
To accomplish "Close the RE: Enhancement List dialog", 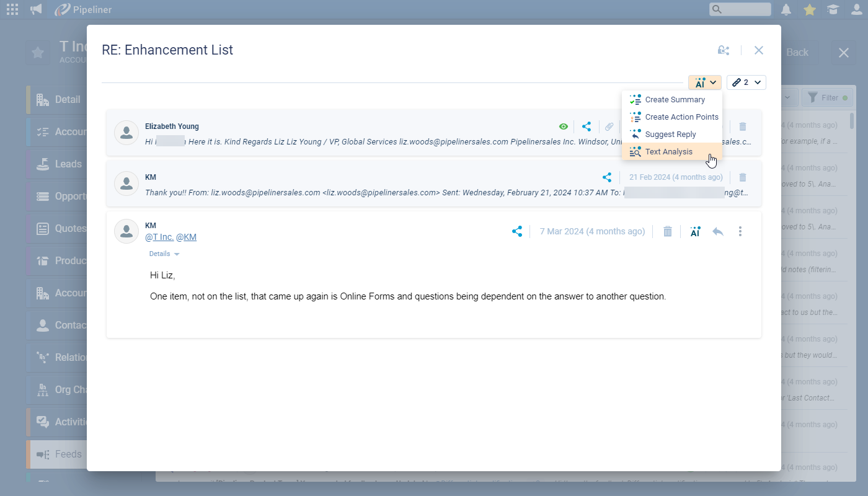I will pos(758,50).
